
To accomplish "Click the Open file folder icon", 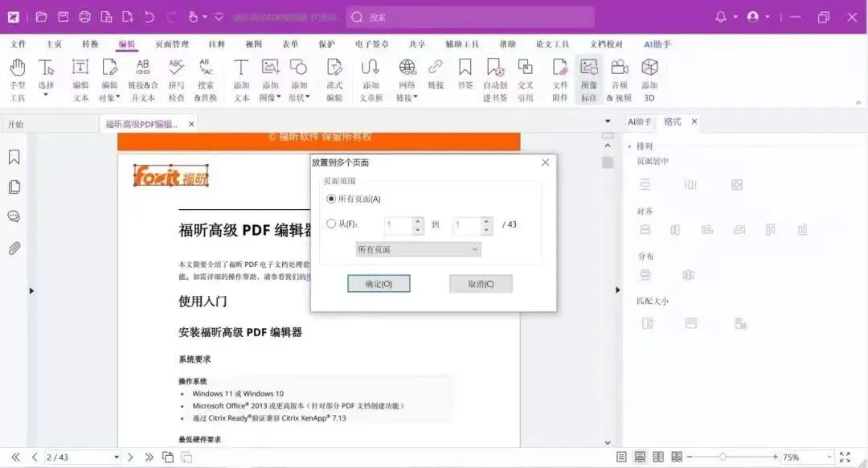I will point(42,17).
